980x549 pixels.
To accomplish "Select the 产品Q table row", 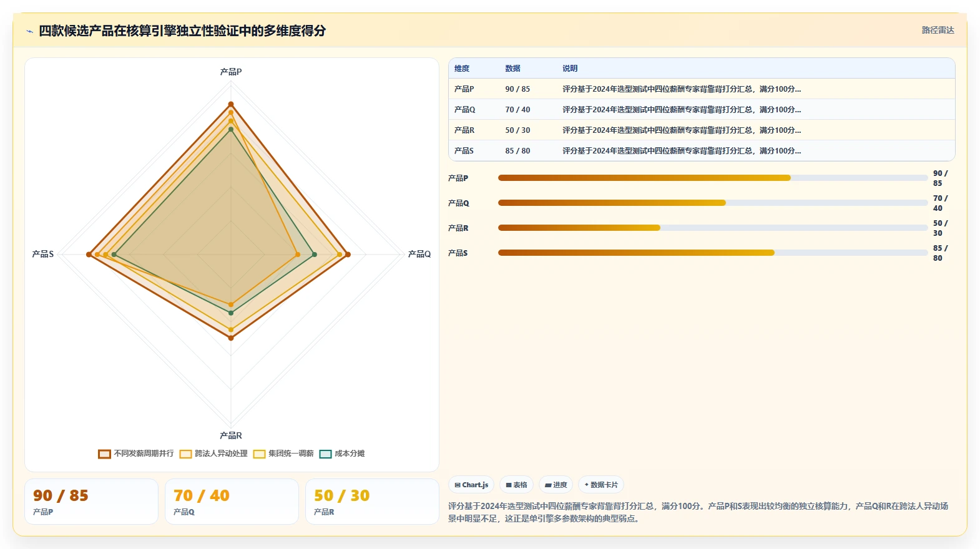I will coord(702,109).
